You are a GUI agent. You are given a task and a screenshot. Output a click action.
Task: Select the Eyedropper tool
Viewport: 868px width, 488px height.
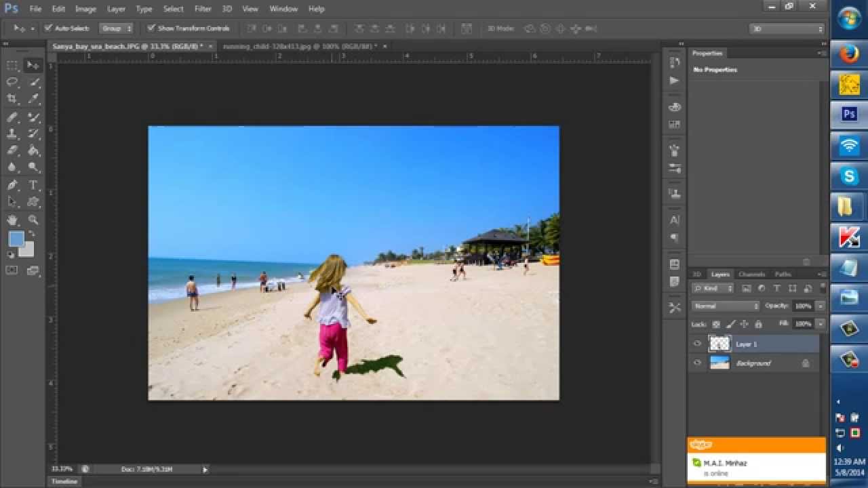point(33,99)
